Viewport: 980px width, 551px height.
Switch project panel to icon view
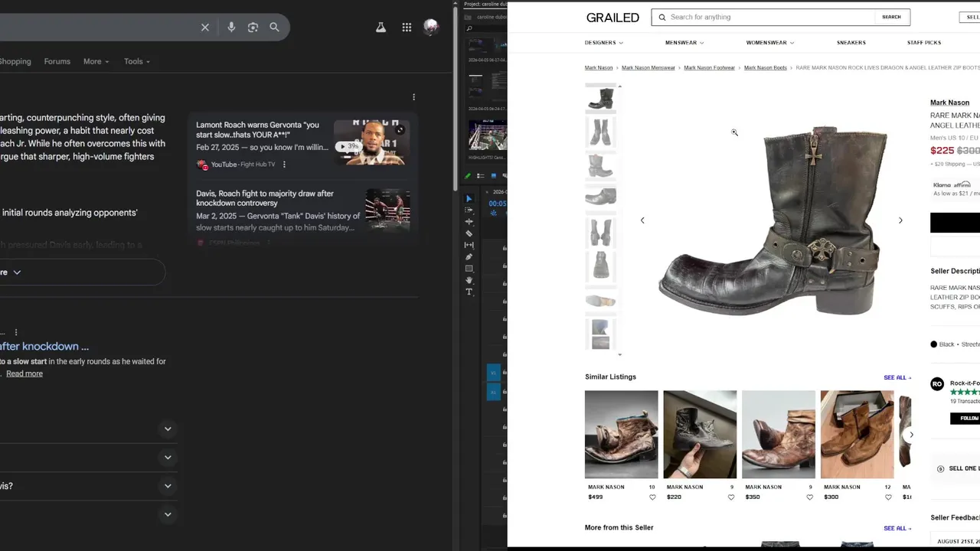point(494,176)
